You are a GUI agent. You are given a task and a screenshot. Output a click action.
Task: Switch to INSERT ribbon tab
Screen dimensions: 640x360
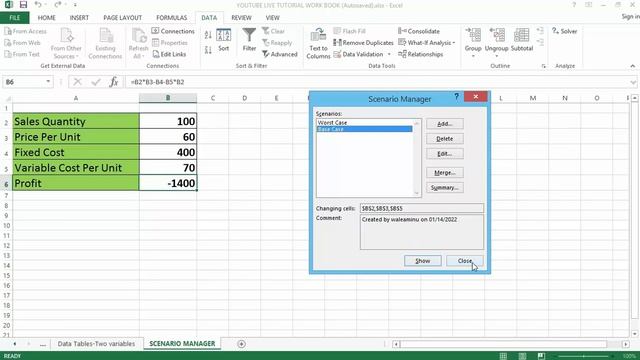79,18
